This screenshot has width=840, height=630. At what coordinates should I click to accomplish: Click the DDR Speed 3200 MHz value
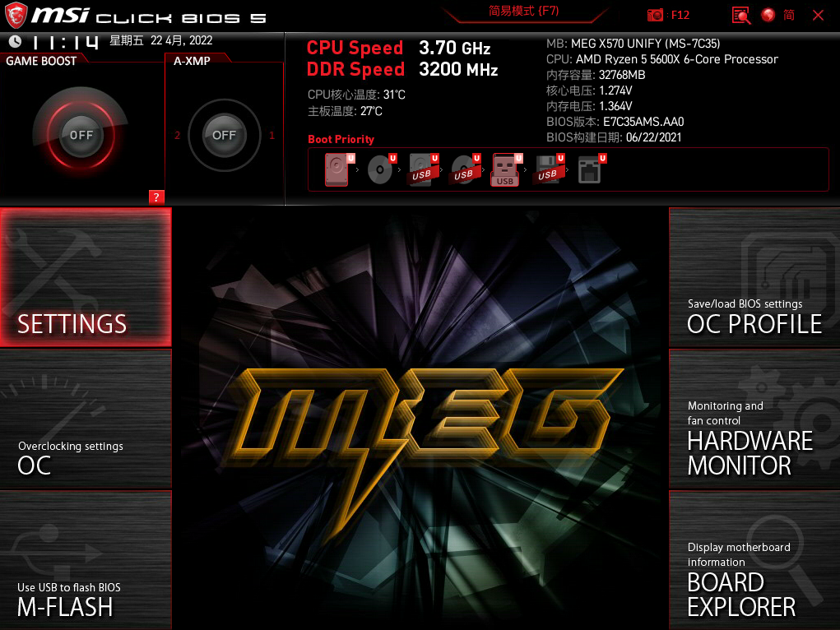(458, 70)
